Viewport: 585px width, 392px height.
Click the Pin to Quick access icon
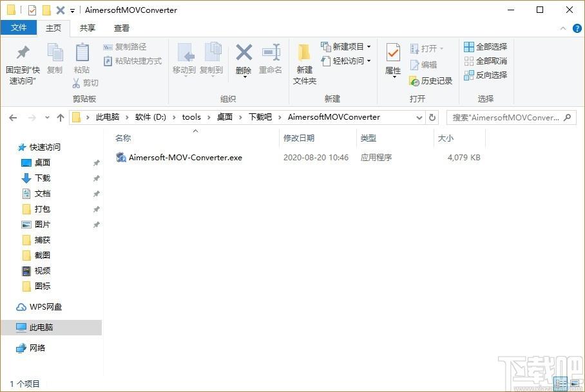tap(23, 52)
